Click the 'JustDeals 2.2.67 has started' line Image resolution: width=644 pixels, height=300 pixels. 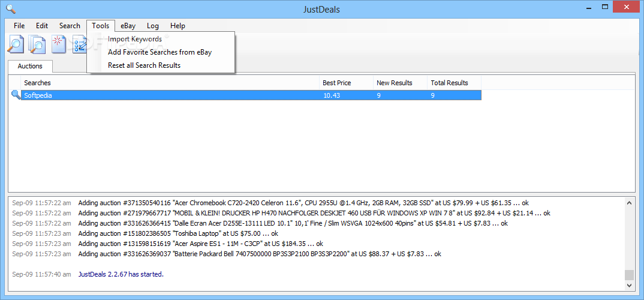[x=121, y=274]
